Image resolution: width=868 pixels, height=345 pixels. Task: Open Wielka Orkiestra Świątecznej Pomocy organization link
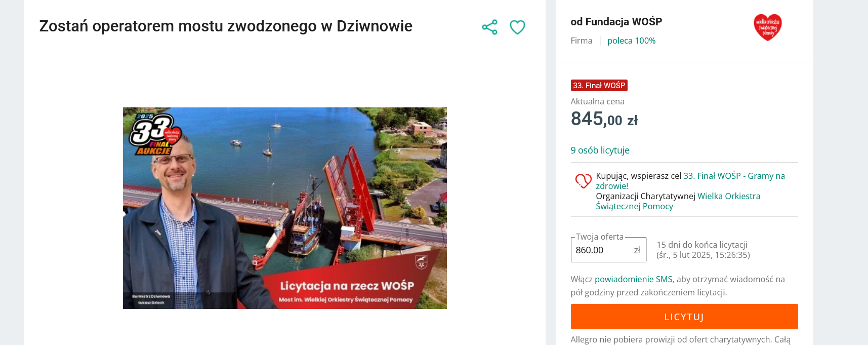(x=678, y=201)
